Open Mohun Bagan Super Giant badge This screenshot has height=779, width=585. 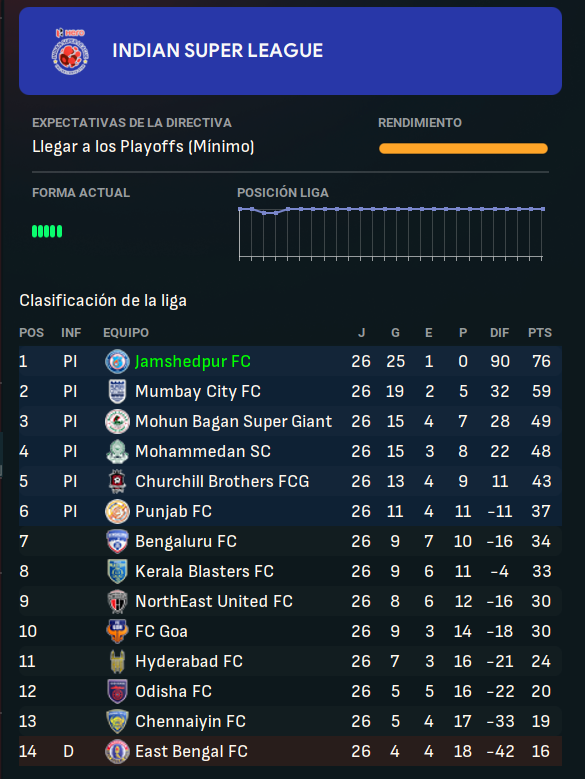click(117, 421)
